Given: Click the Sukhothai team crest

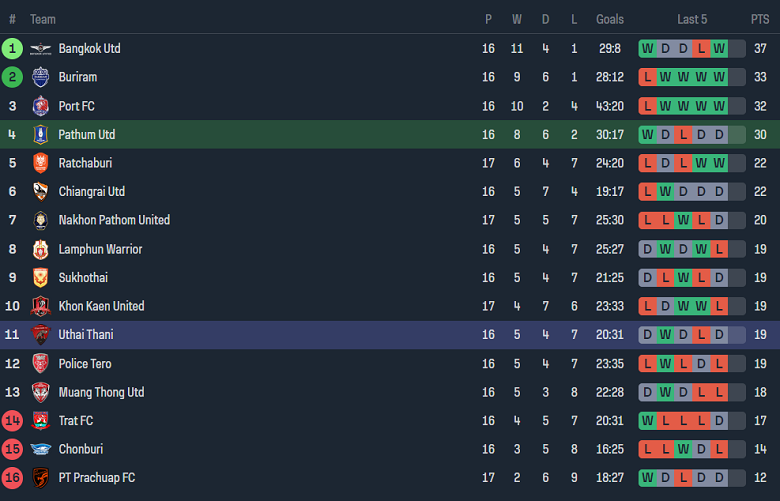Looking at the screenshot, I should point(40,278).
